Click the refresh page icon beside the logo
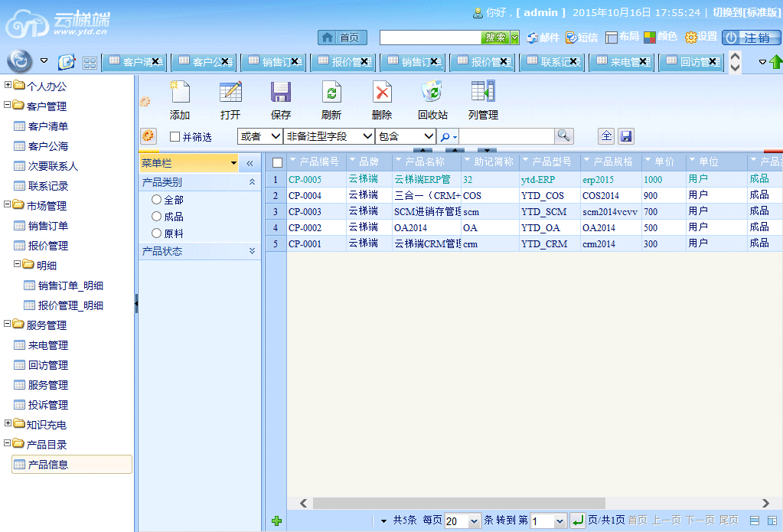The height and width of the screenshot is (532, 783). click(x=67, y=62)
